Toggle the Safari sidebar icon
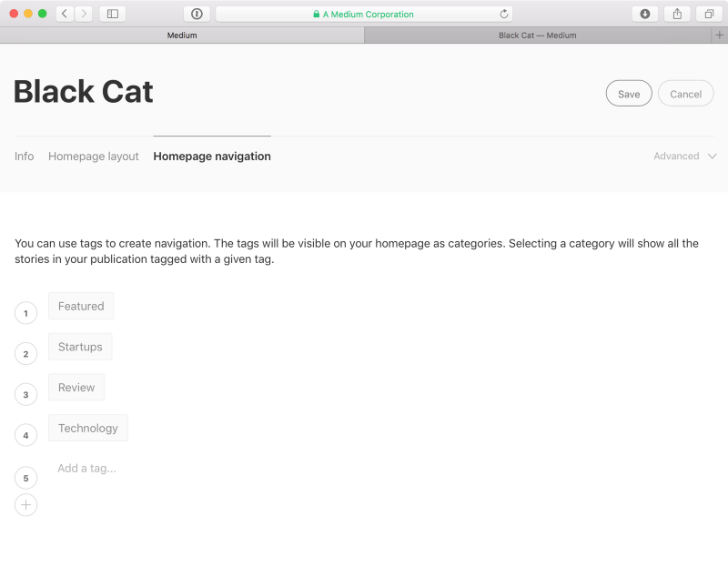 point(113,14)
